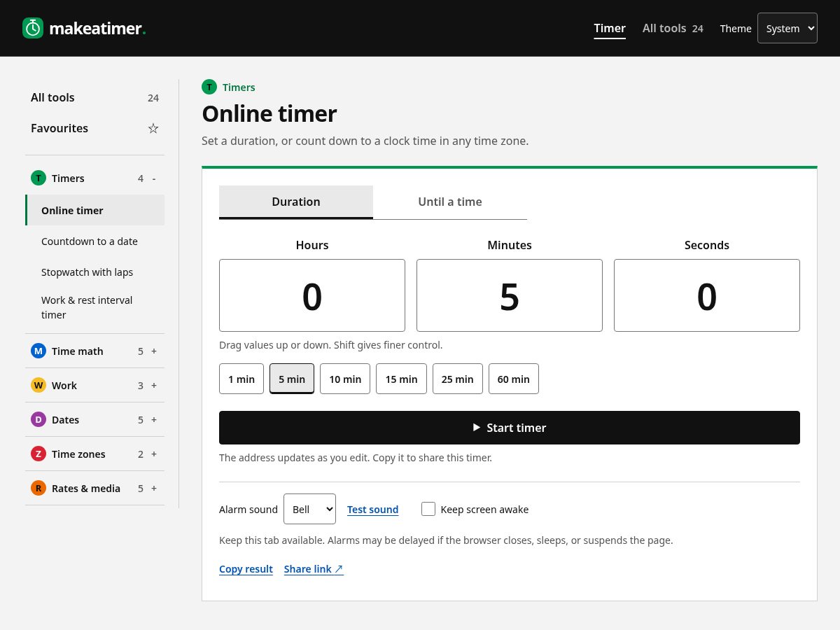Click the Rates & media category label
This screenshot has width=840, height=630.
tap(86, 488)
